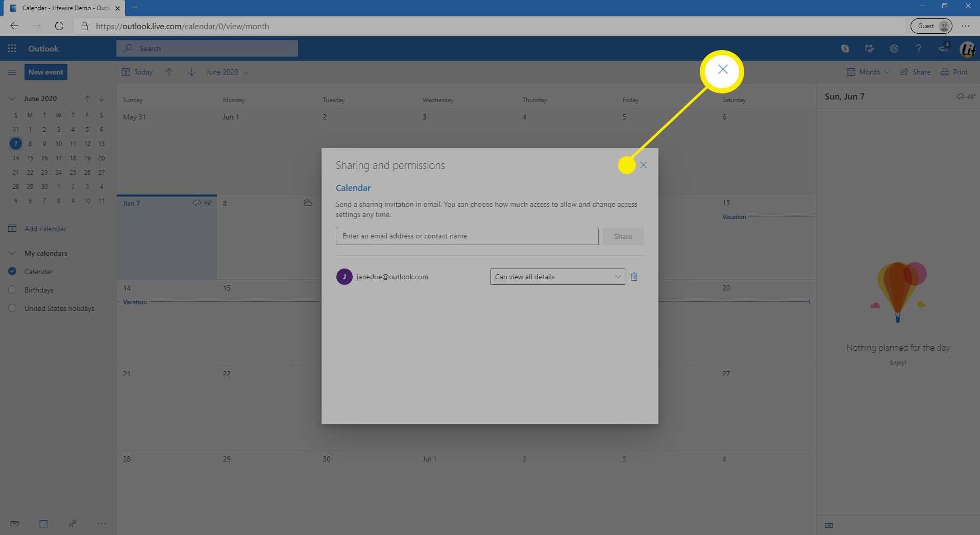Open Skype icon in Outlook header
The width and height of the screenshot is (980, 535).
845,48
